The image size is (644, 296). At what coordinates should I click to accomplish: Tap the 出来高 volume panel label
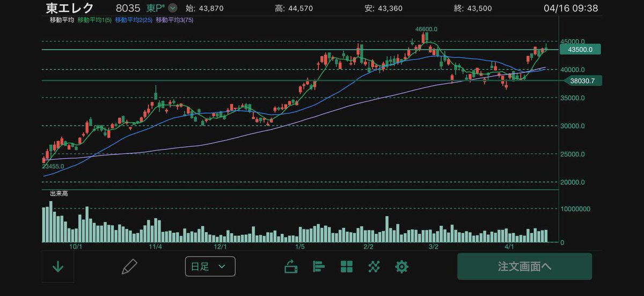point(58,193)
